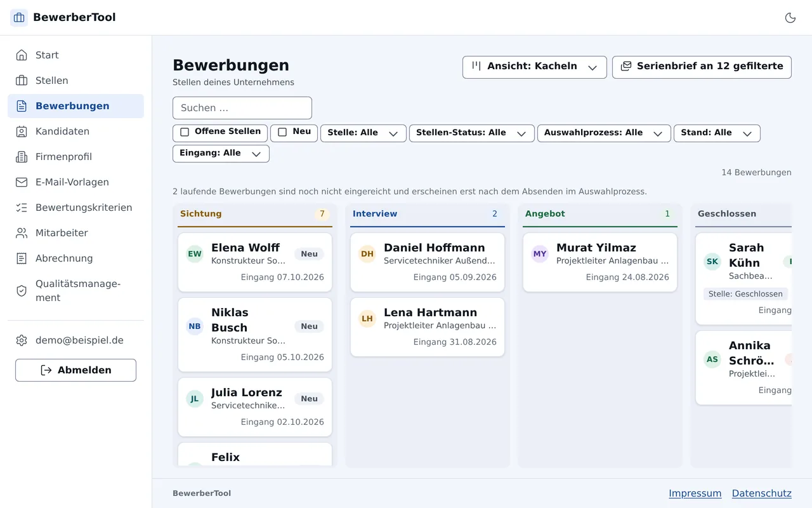812x508 pixels.
Task: Click the Abmelden button
Action: click(x=75, y=370)
